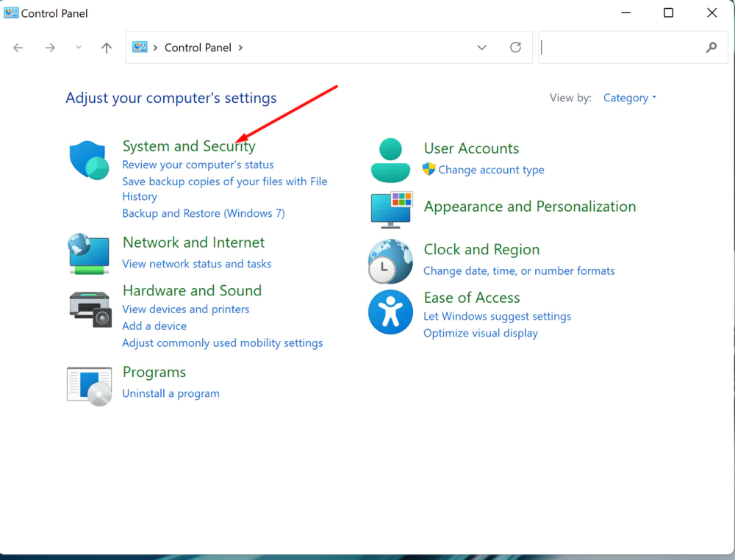The height and width of the screenshot is (560, 735).
Task: Click the Hardware and Sound printer icon
Action: coord(89,309)
